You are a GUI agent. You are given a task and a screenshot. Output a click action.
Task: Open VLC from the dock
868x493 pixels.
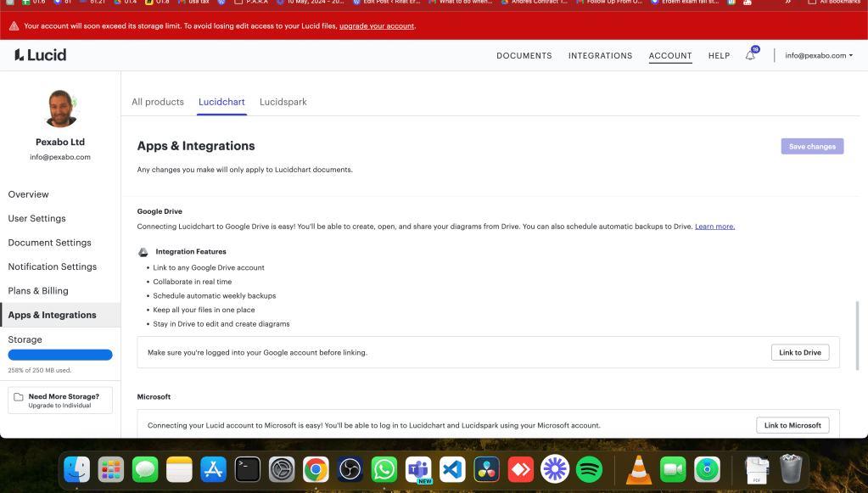click(x=638, y=470)
